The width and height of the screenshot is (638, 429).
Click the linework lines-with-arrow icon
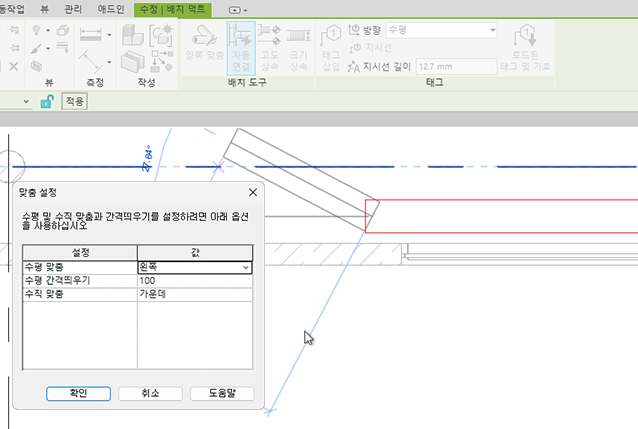pyautogui.click(x=63, y=48)
